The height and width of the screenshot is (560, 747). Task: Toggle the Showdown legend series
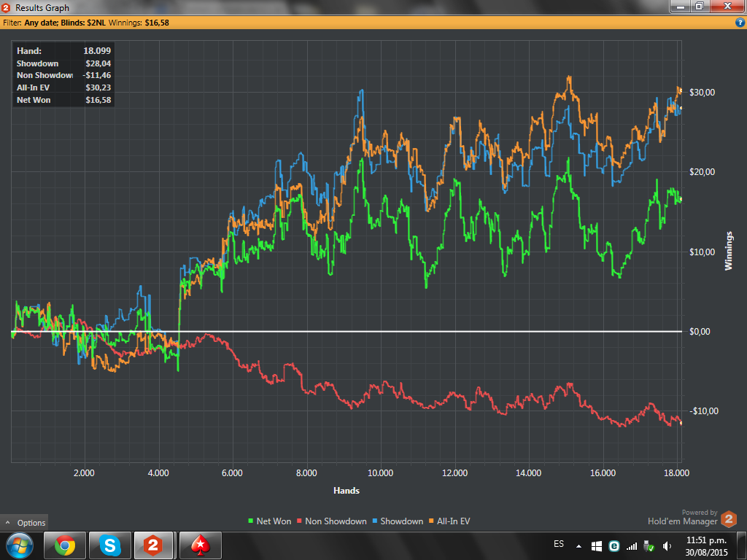(398, 521)
